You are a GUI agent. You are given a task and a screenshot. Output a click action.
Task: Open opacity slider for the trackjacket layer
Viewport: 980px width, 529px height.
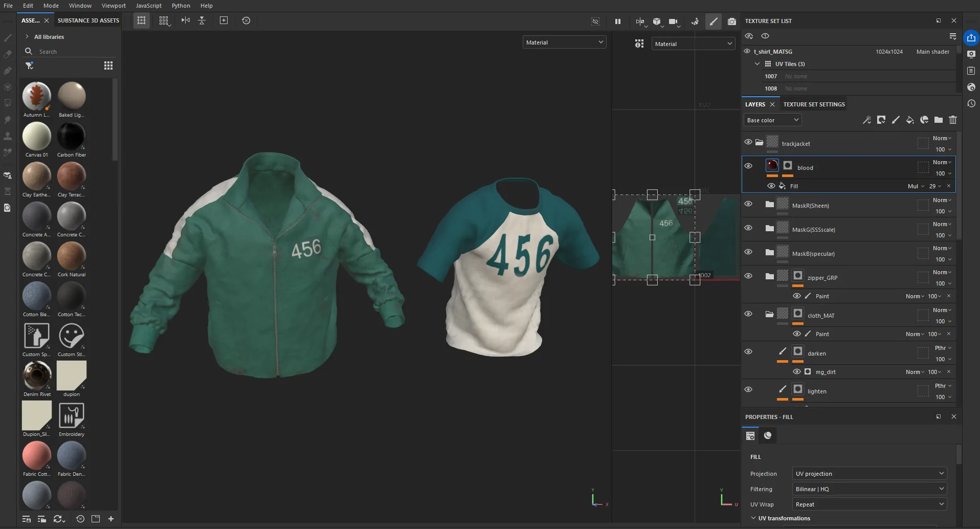point(944,149)
